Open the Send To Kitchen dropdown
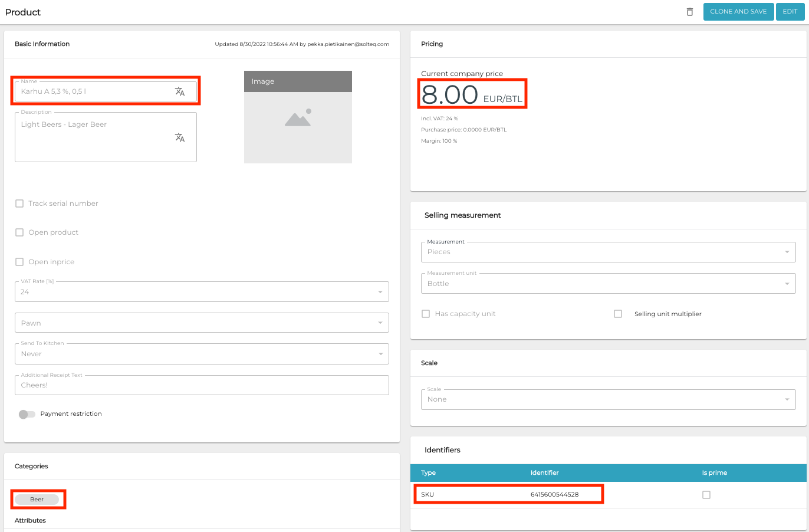Screen dimensions: 809x532 202,354
